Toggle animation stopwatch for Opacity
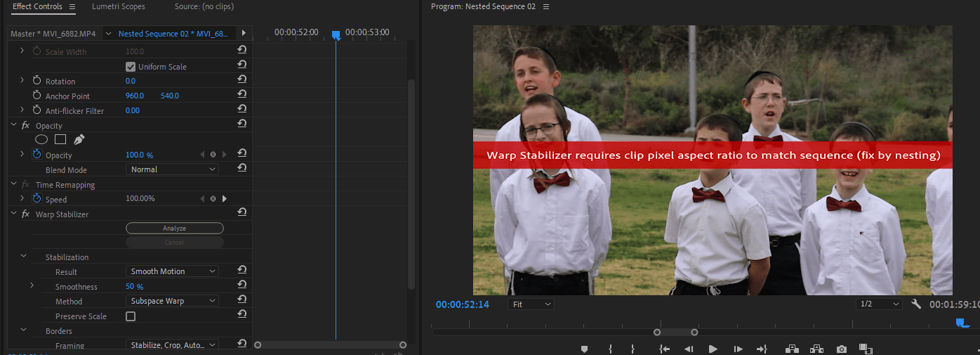Viewport: 980px width, 355px height. [37, 154]
